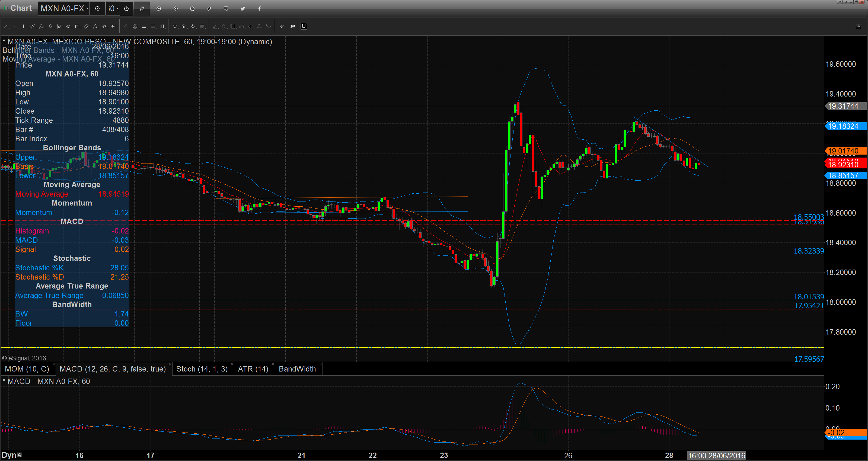Click date 23 on the time axis
This screenshot has height=461, width=868.
pyautogui.click(x=444, y=456)
